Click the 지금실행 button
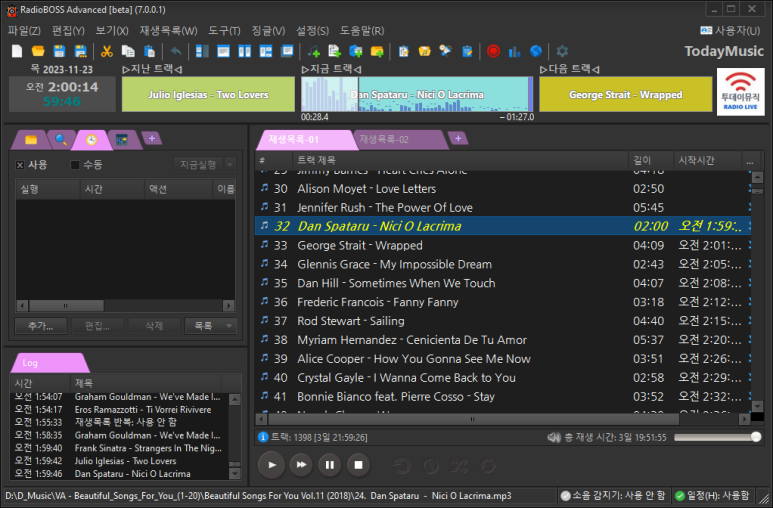This screenshot has height=508, width=773. (x=198, y=165)
